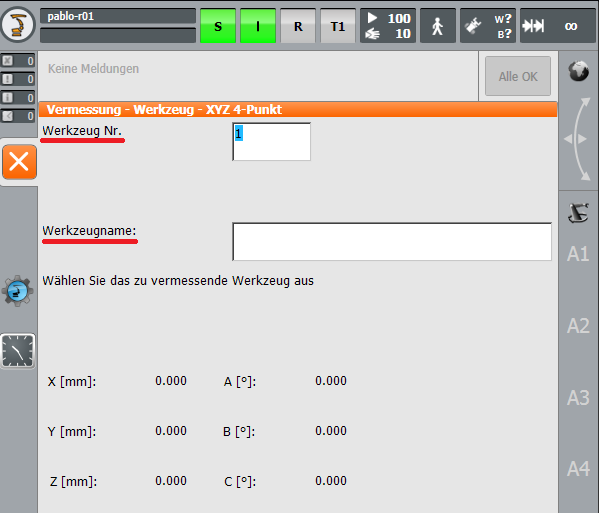Image resolution: width=599 pixels, height=513 pixels.
Task: Open the KUKA robot main menu icon
Action: point(18,25)
